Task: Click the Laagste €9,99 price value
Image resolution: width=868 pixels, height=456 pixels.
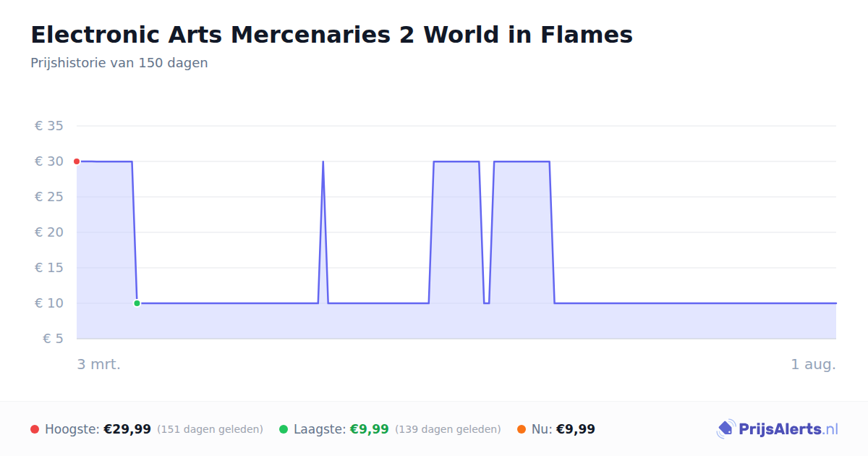Action: (x=370, y=429)
